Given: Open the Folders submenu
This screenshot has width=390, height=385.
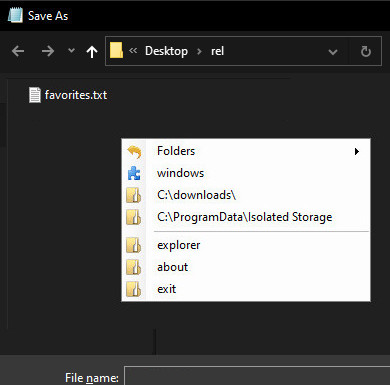Looking at the screenshot, I should 246,151.
